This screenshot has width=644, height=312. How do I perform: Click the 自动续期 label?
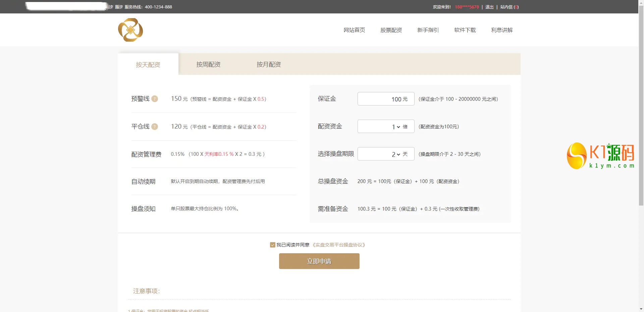tap(143, 181)
